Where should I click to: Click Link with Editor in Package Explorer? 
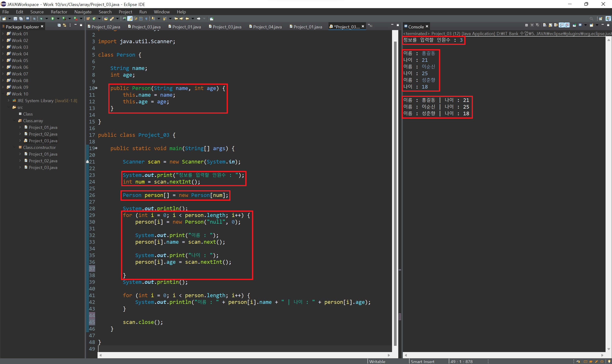pyautogui.click(x=65, y=25)
